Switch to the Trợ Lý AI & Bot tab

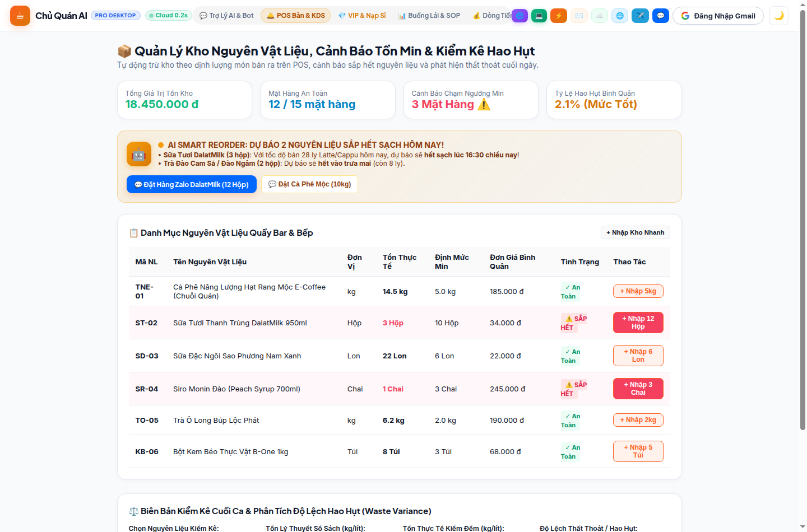point(226,16)
